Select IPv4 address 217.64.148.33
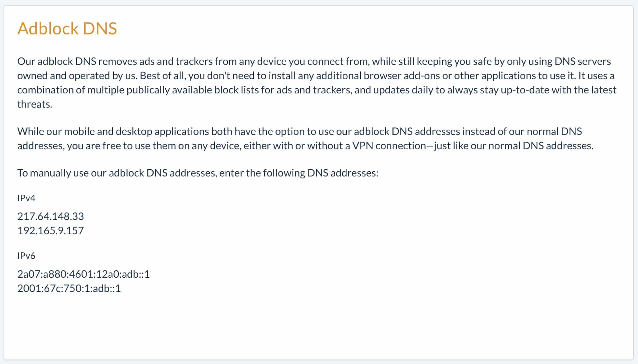Viewport: 638px width, 364px height. click(51, 216)
